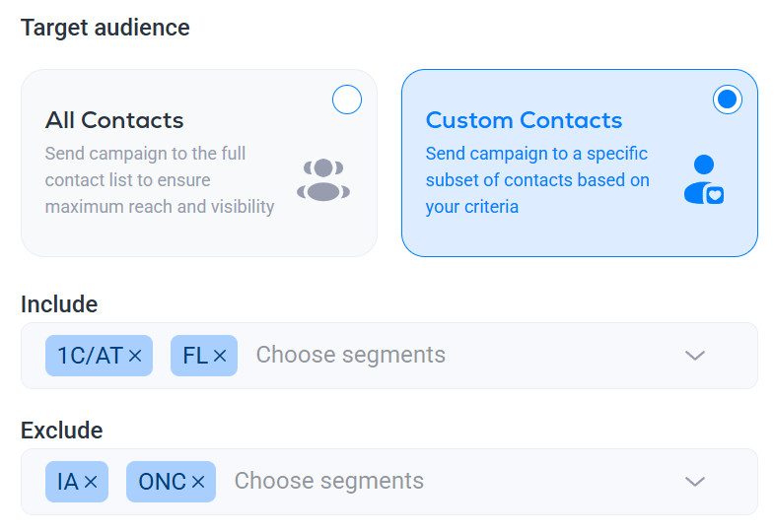Click the IA tag label
This screenshot has width=774, height=532.
click(68, 482)
